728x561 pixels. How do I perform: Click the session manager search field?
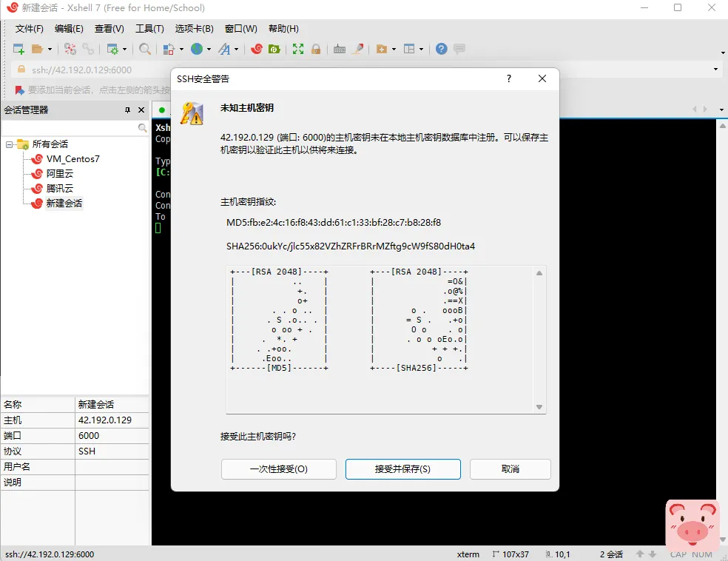click(70, 128)
